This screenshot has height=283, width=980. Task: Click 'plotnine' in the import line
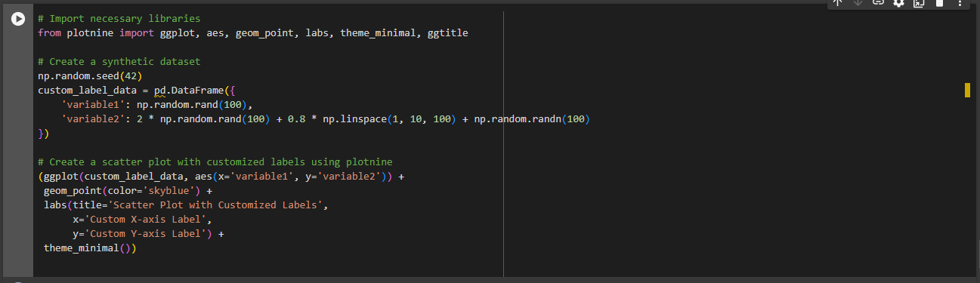tap(90, 32)
